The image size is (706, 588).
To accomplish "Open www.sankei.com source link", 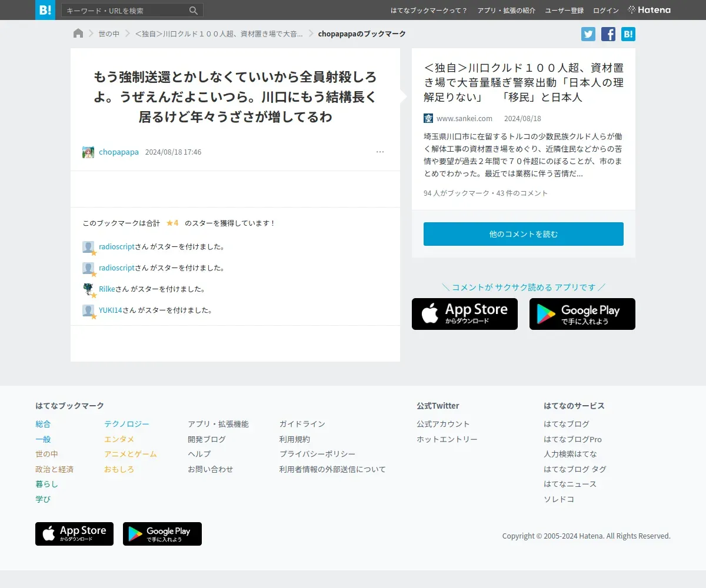I will [x=464, y=119].
